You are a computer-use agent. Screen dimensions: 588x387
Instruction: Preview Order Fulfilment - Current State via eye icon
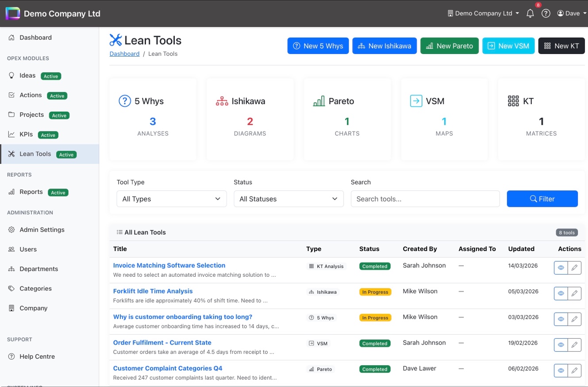561,345
